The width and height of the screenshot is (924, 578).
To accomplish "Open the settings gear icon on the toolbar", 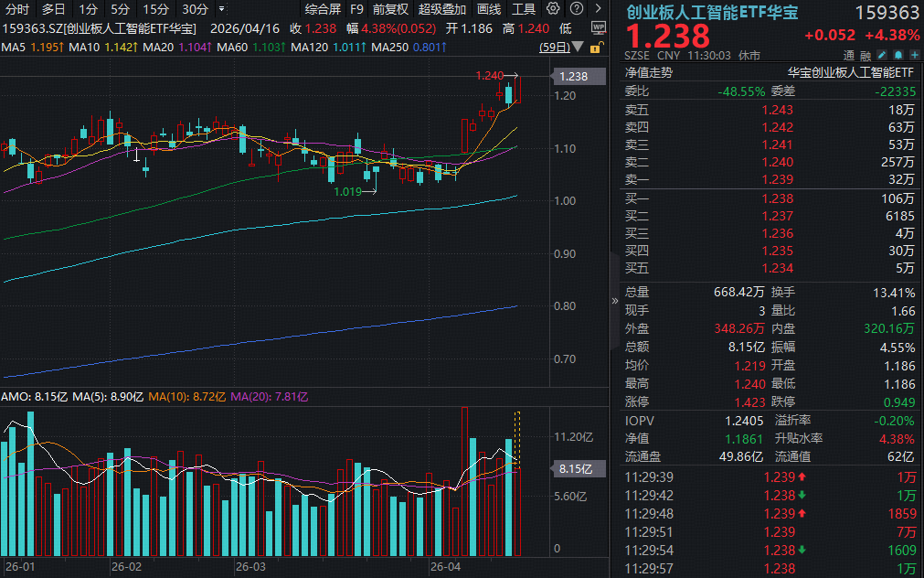I will pos(553,8).
